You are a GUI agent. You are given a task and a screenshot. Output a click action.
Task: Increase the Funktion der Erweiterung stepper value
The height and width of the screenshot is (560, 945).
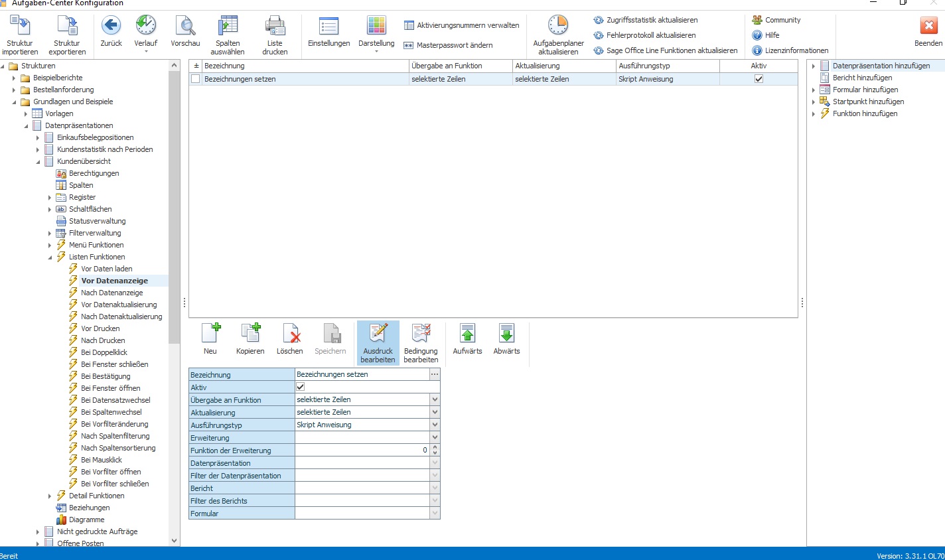435,447
